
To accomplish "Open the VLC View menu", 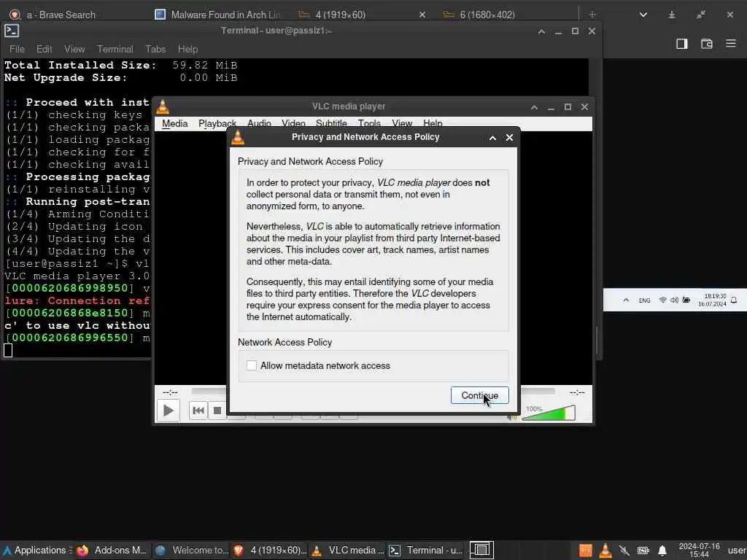I will 402,123.
